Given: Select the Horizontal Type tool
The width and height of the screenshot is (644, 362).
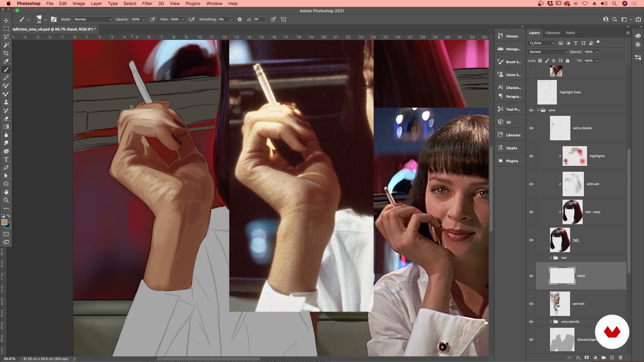Looking at the screenshot, I should click(x=6, y=159).
